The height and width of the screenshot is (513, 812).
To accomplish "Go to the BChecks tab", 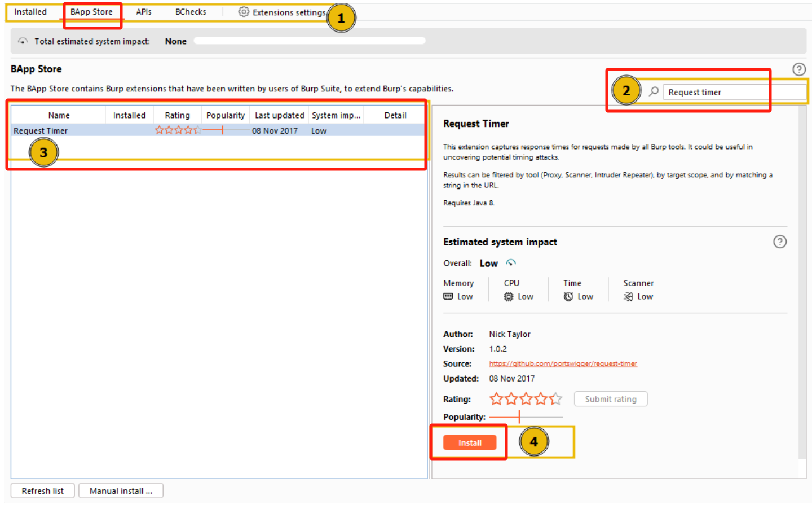I will click(x=191, y=12).
